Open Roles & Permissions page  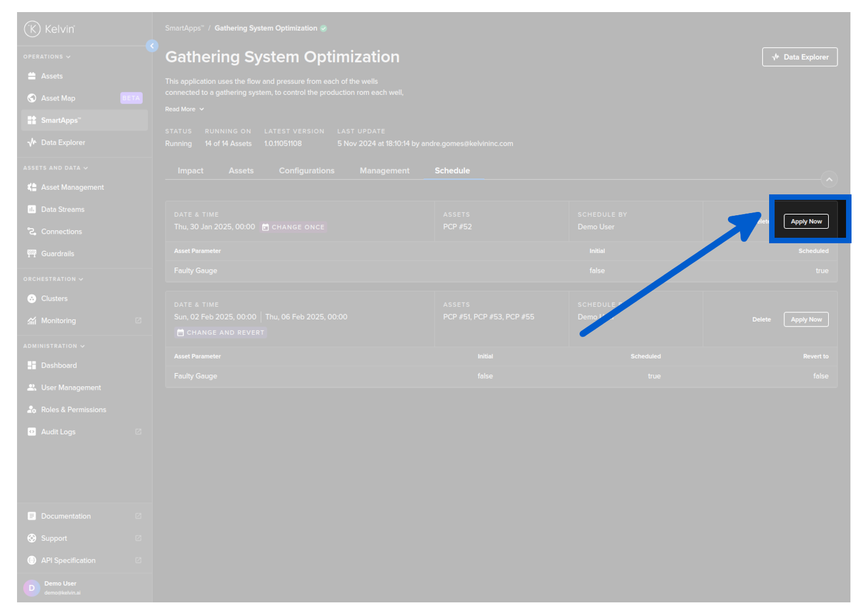coord(73,410)
